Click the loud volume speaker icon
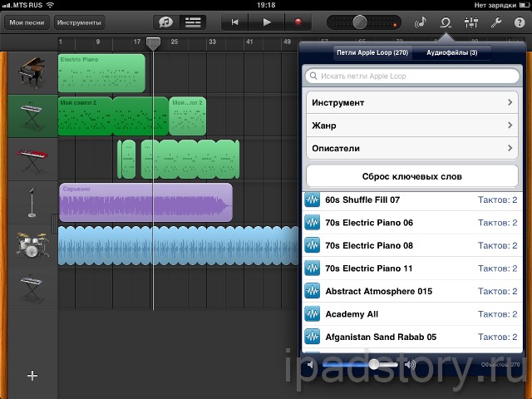532x399 pixels. click(x=410, y=365)
